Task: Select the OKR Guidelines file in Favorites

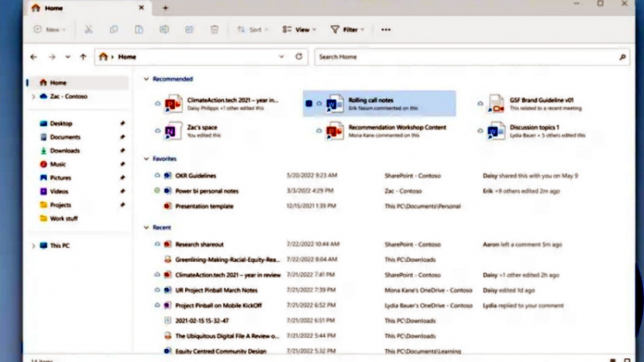Action: click(x=195, y=176)
